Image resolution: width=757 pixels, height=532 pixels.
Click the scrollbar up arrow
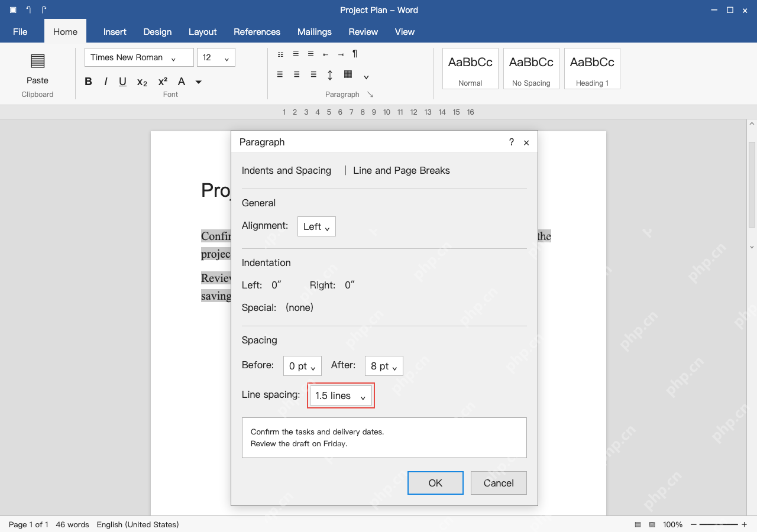pos(752,123)
